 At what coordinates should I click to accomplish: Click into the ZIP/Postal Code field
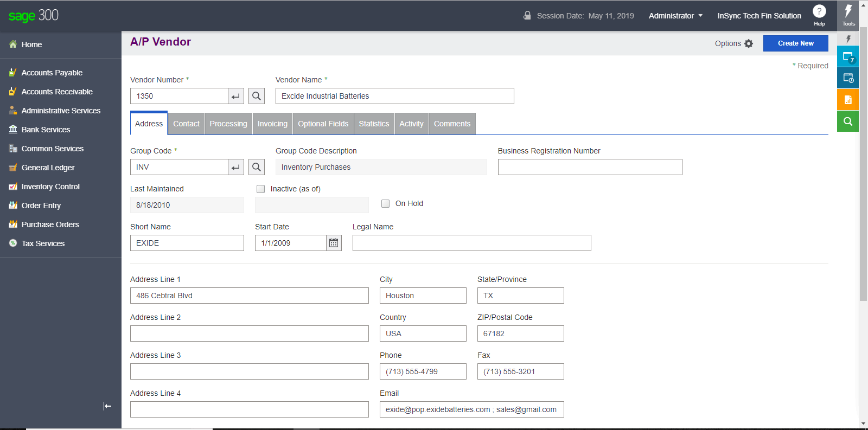[x=521, y=333]
